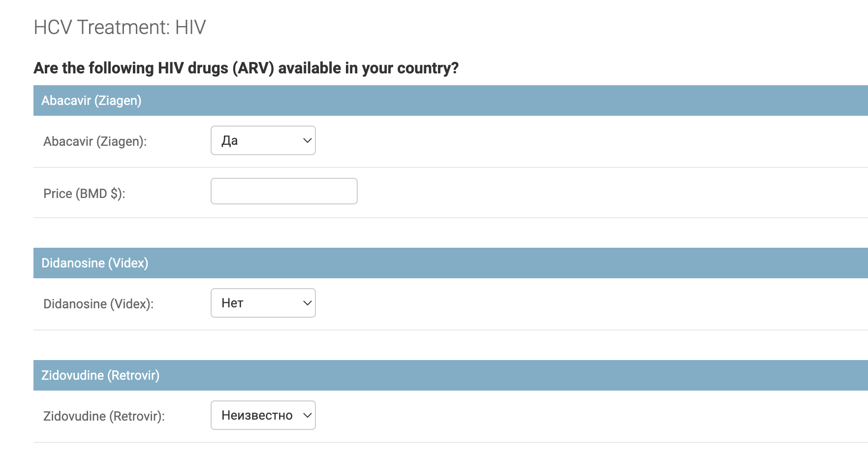Image resolution: width=868 pixels, height=461 pixels.
Task: Click the 'Didanosine (Videx):' field label
Action: coord(98,304)
